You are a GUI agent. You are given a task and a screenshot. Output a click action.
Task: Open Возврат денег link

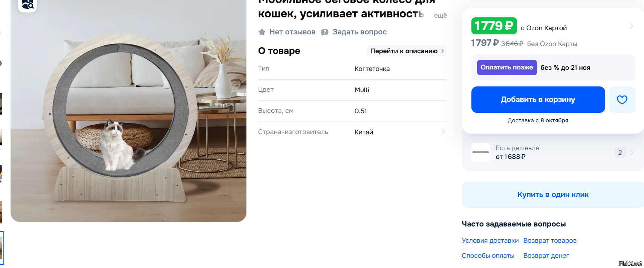pos(546,256)
